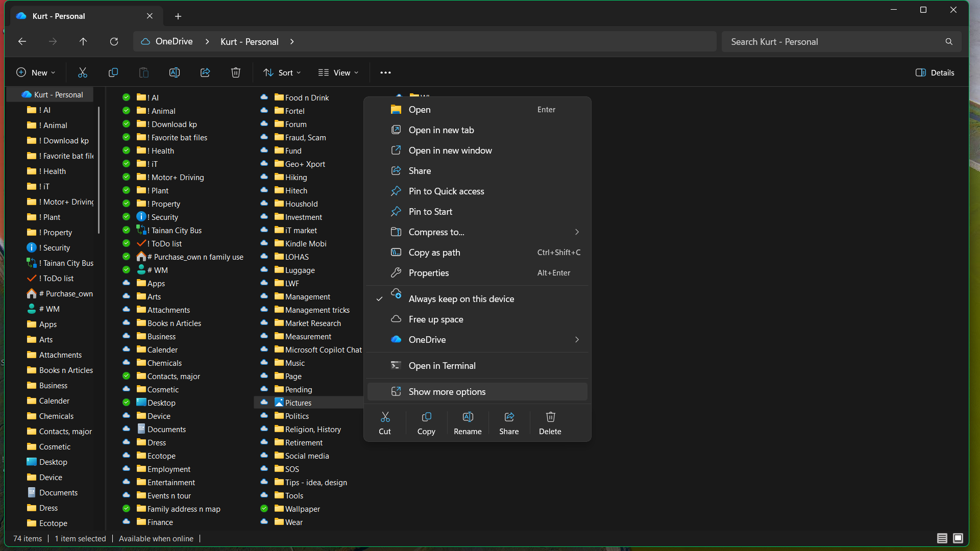Click the navigation pane vertical scrollbar
The image size is (980, 551).
[99, 170]
